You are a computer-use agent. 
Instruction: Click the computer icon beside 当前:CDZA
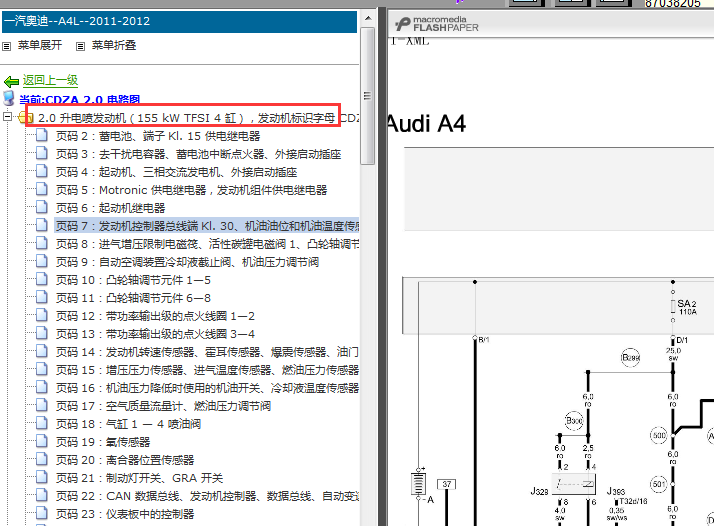coord(9,98)
